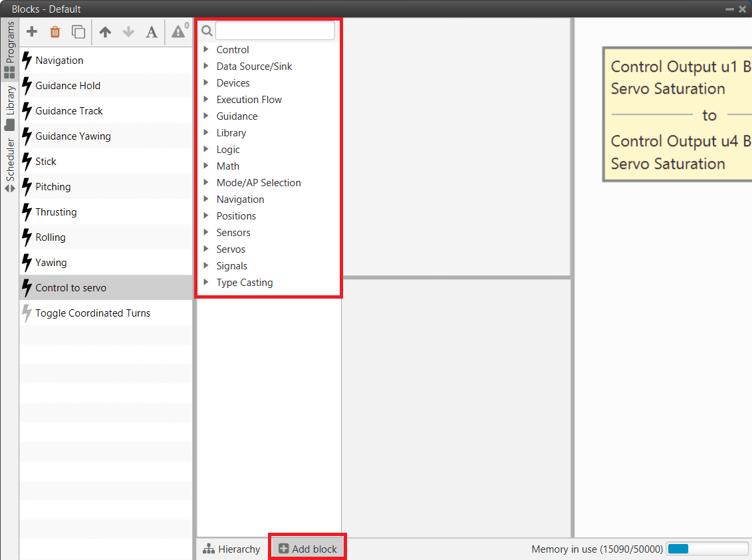Expand the Math block category
Viewport: 752px width, 560px height.
pyautogui.click(x=206, y=166)
